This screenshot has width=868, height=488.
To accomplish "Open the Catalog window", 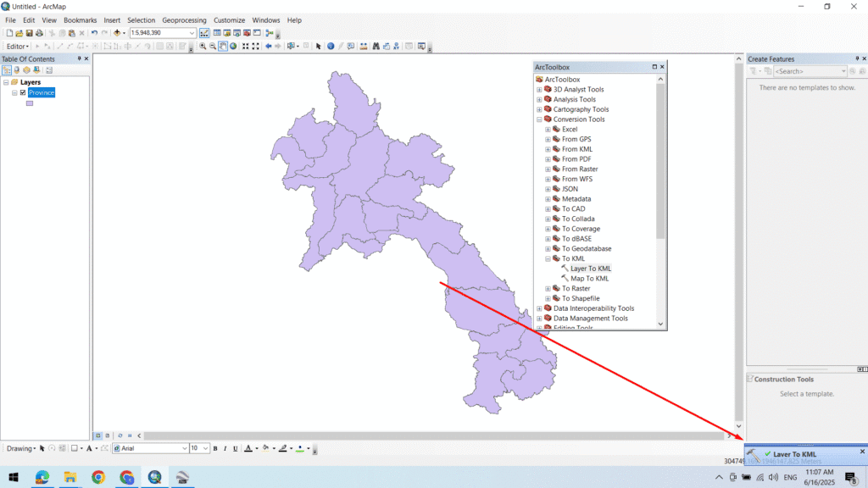I will tap(227, 33).
